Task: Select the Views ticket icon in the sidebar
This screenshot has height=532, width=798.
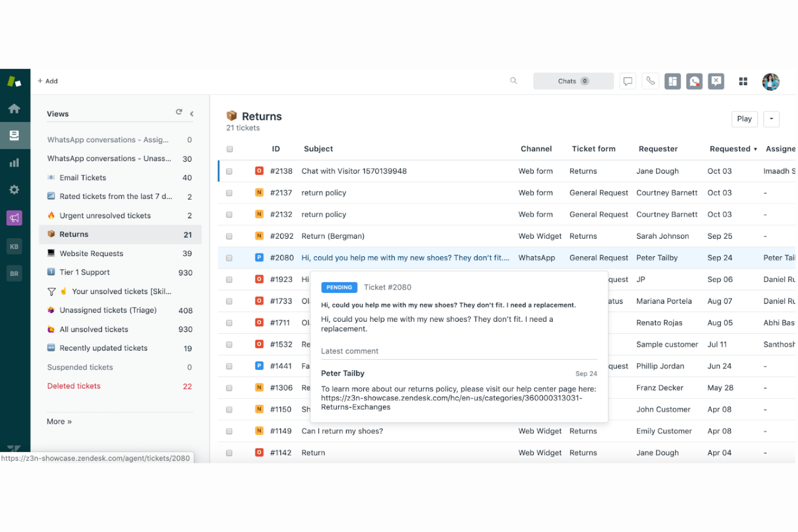Action: coord(15,135)
